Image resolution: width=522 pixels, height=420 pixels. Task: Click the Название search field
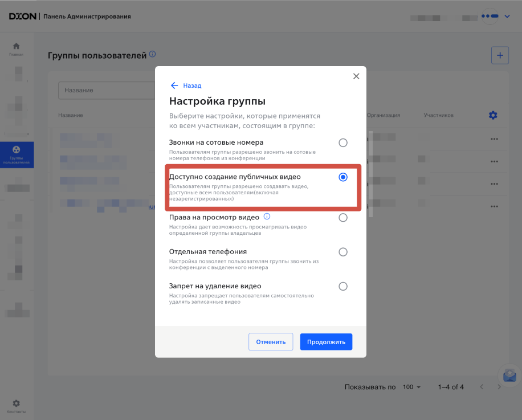pyautogui.click(x=106, y=90)
